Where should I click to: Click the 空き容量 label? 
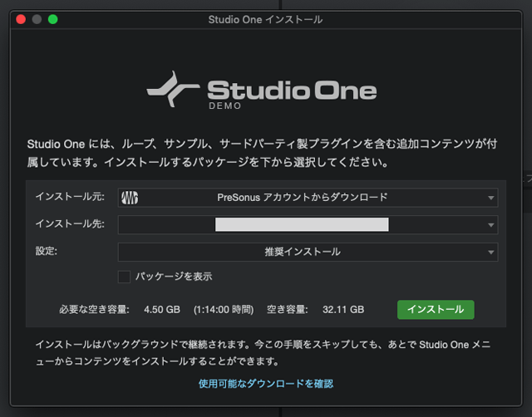click(x=287, y=310)
